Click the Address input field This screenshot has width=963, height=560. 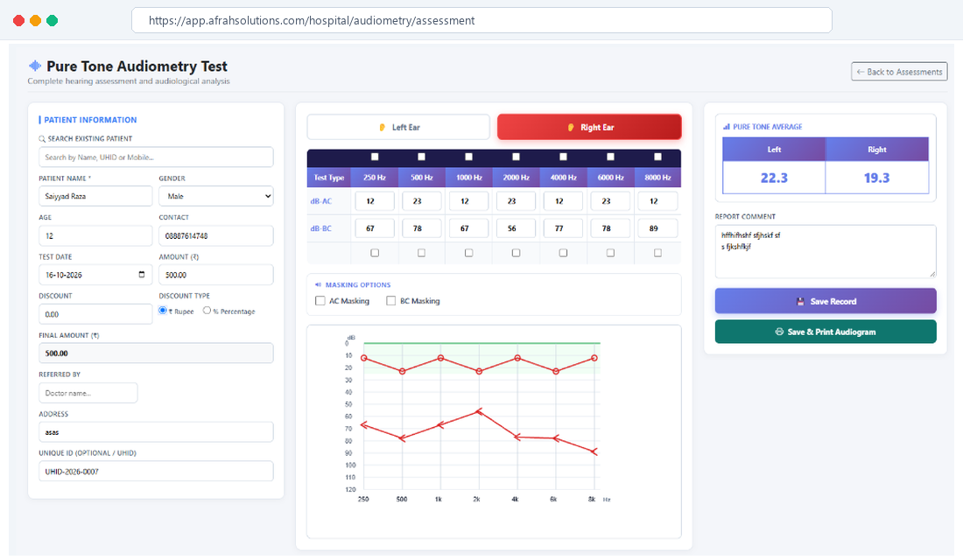[x=156, y=431]
